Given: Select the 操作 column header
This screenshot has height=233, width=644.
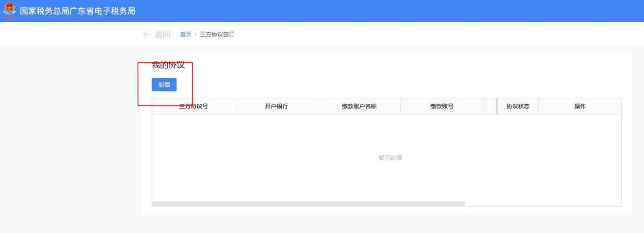Looking at the screenshot, I should pos(579,107).
